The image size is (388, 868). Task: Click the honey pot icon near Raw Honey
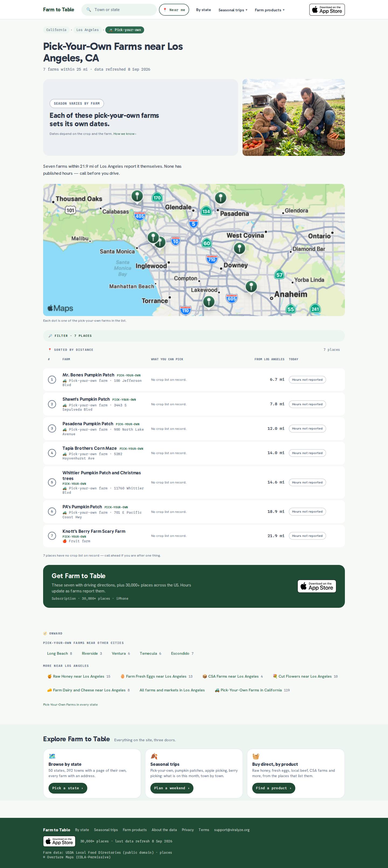coord(50,676)
